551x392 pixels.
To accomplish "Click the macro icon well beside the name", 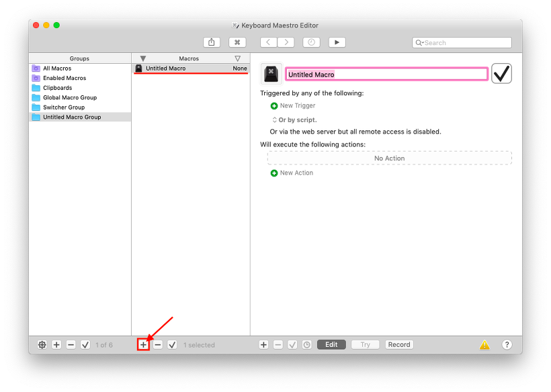I will click(x=271, y=74).
